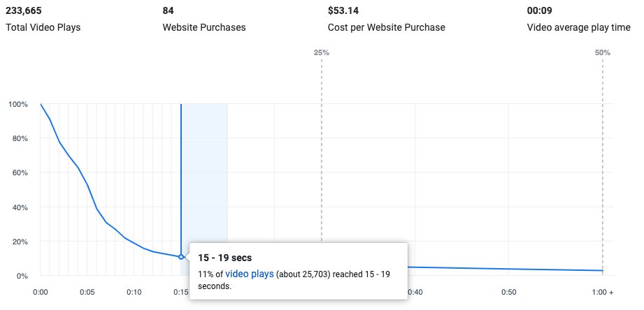
Task: Select the 50% dashed marker label
Action: pyautogui.click(x=603, y=53)
